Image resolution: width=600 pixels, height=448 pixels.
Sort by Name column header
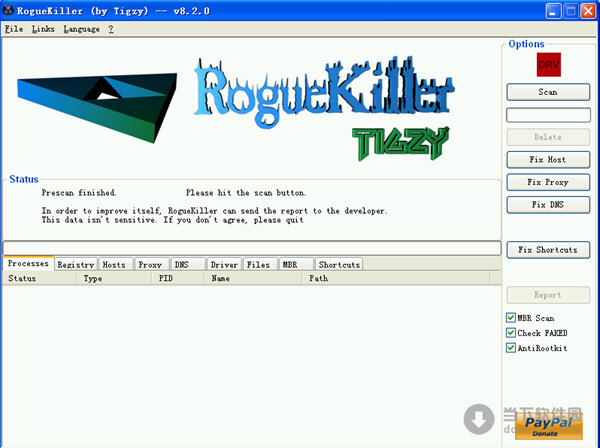click(x=253, y=278)
